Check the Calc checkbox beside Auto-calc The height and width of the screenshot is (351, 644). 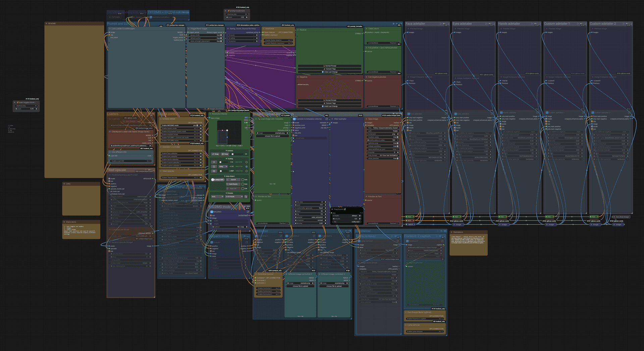(x=243, y=188)
